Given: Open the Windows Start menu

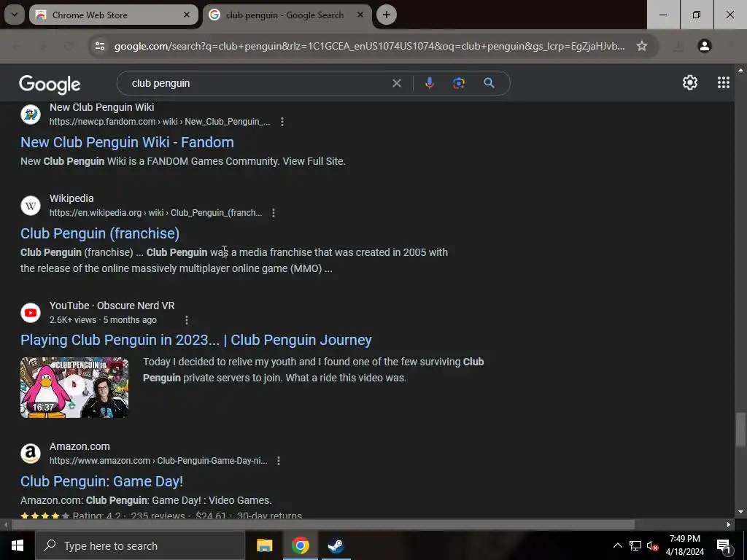Looking at the screenshot, I should (18, 545).
